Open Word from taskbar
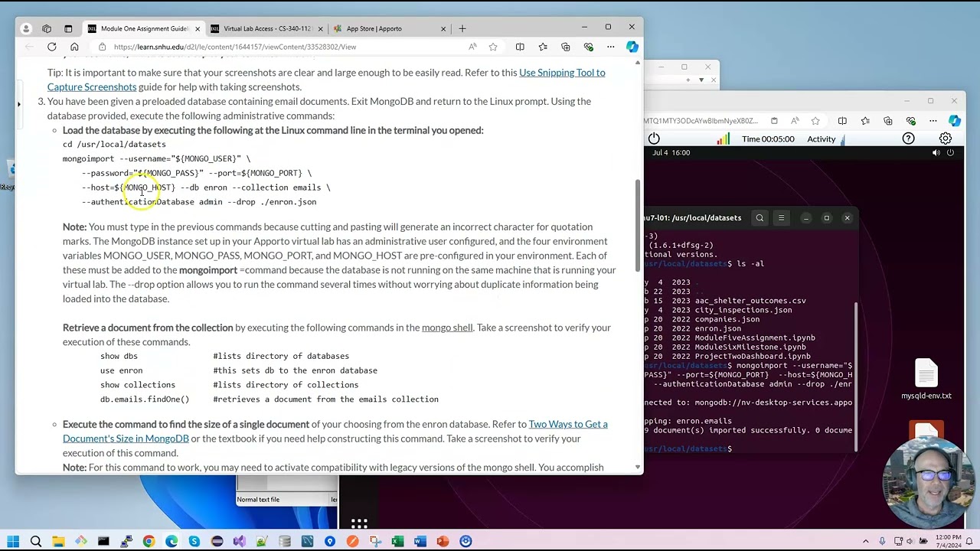The width and height of the screenshot is (980, 551). [420, 541]
